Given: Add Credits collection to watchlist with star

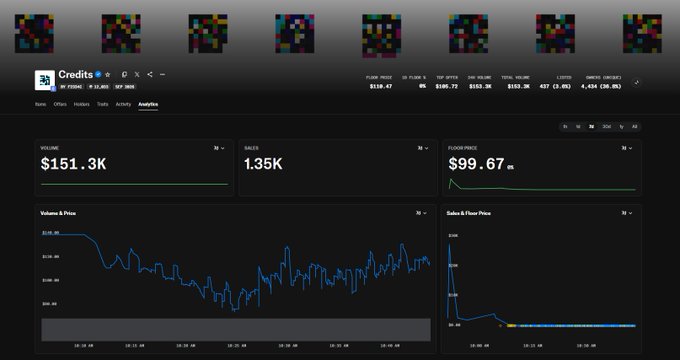Looking at the screenshot, I should coord(108,75).
